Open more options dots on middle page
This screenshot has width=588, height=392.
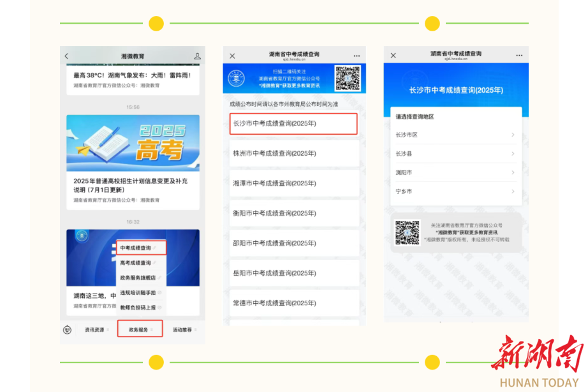(x=356, y=56)
